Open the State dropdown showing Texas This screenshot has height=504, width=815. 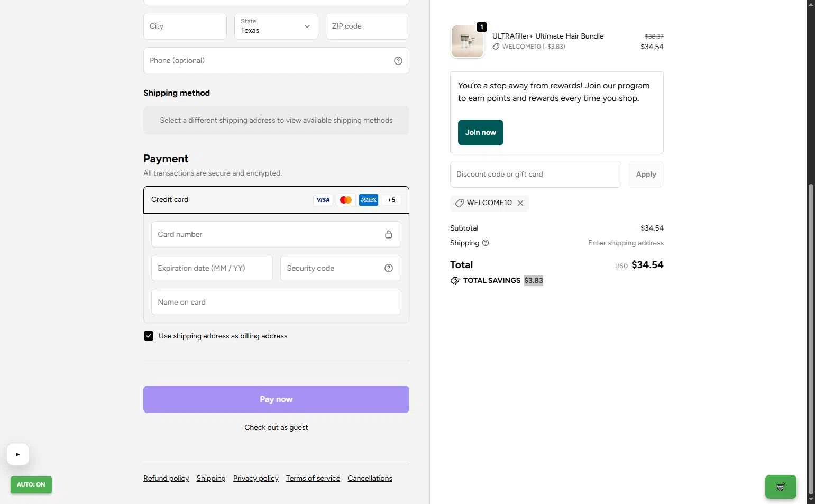276,26
